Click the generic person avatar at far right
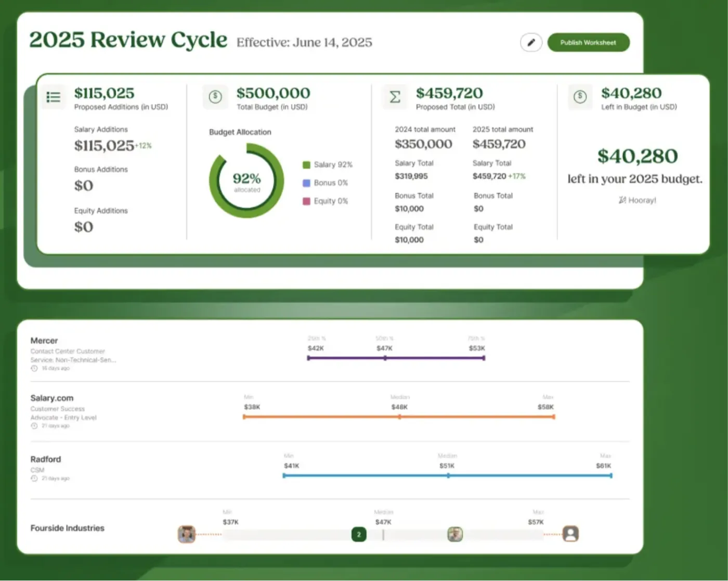Image resolution: width=728 pixels, height=581 pixels. pyautogui.click(x=570, y=534)
